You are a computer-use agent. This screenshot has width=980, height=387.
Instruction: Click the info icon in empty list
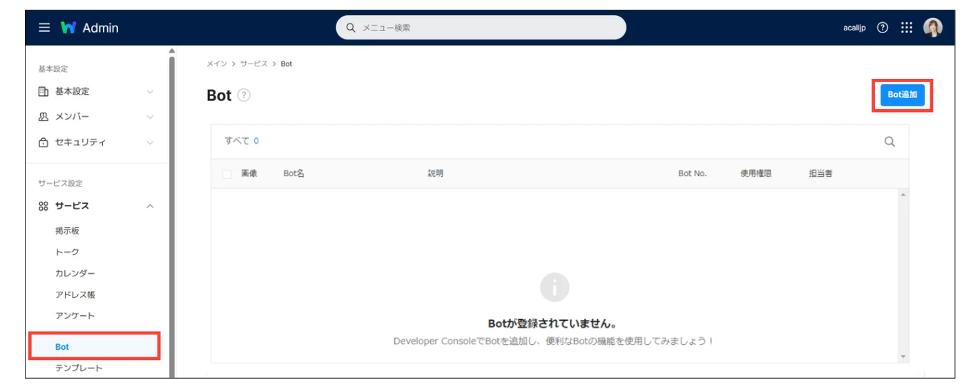pos(555,287)
